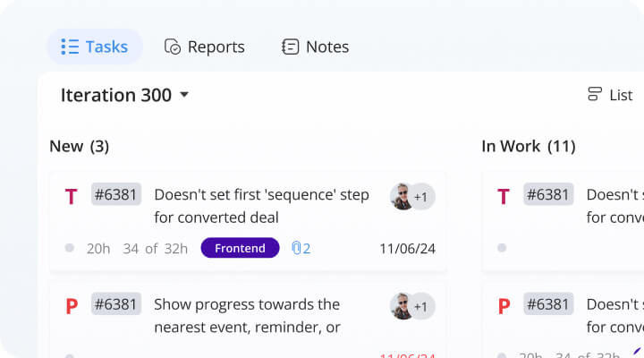The image size is (644, 358).
Task: Click the P type icon in In Work column
Action: tap(504, 306)
